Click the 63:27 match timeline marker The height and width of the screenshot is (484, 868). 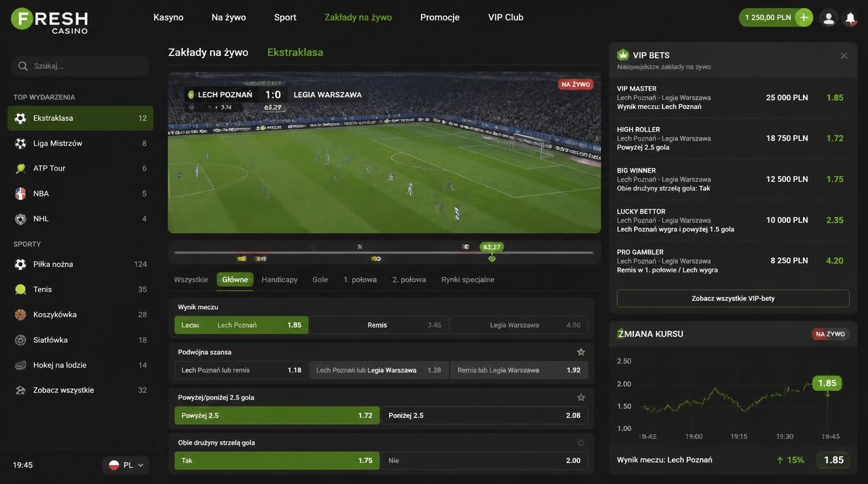coord(492,247)
